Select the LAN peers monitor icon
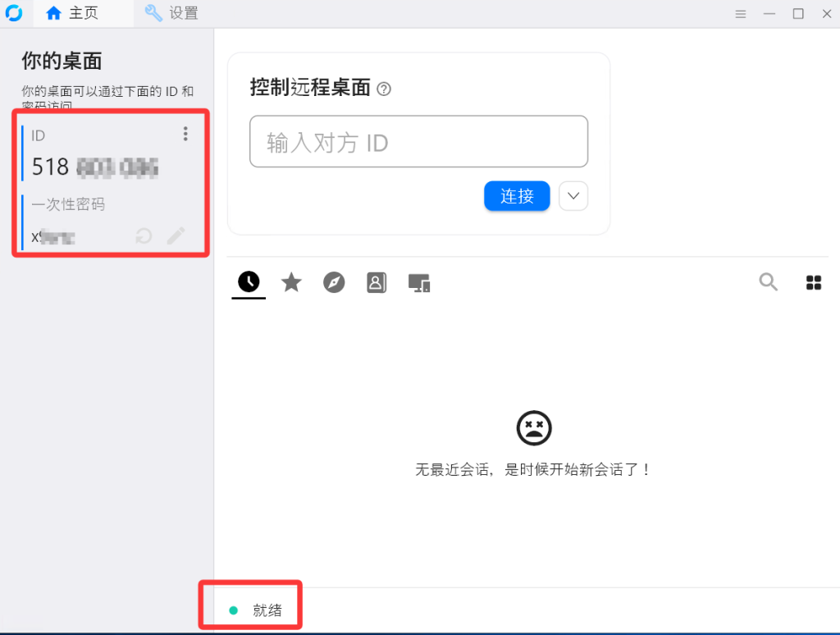Viewport: 840px width, 635px height. [419, 282]
